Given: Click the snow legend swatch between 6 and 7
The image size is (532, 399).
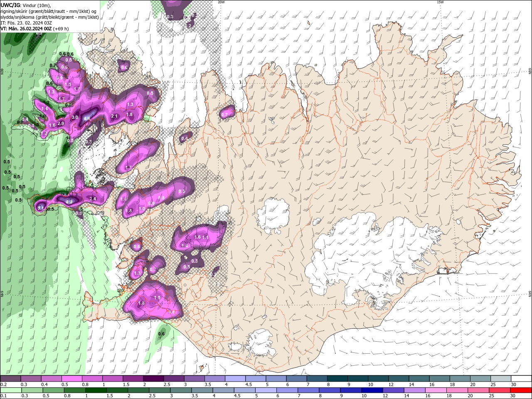Looking at the screenshot, I should pos(296,379).
